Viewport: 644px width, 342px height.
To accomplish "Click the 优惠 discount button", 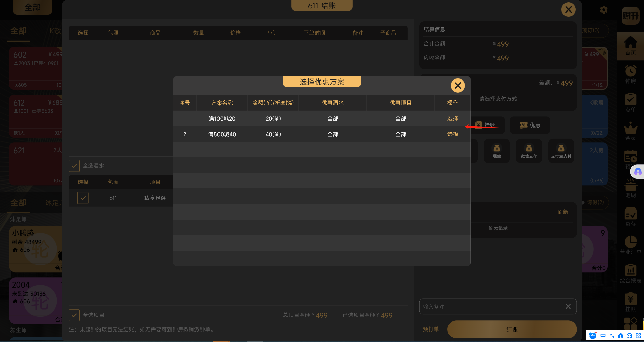I will pos(530,125).
